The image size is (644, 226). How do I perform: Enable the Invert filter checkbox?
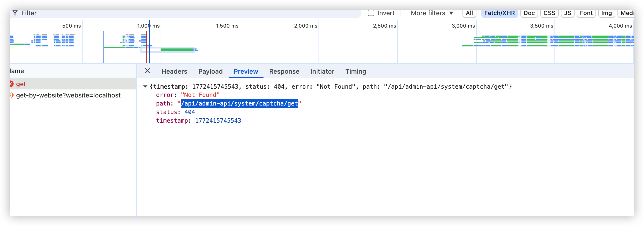coord(371,13)
